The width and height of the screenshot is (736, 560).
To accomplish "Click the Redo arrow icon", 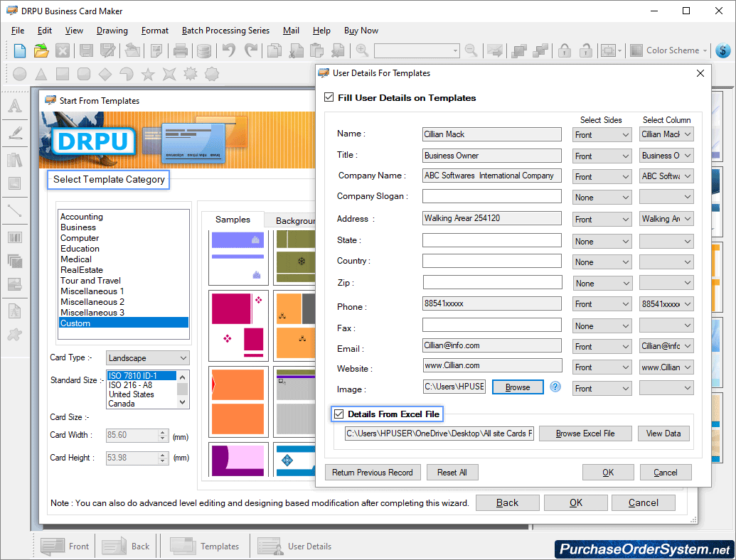I will (x=252, y=50).
